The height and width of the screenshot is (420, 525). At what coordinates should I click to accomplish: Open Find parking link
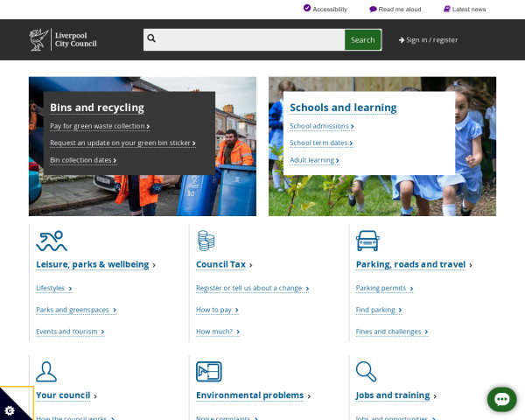pyautogui.click(x=379, y=310)
